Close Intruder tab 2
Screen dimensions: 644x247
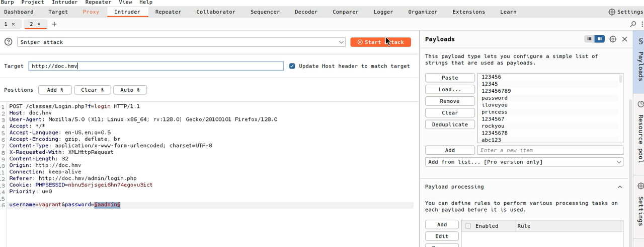coord(39,24)
